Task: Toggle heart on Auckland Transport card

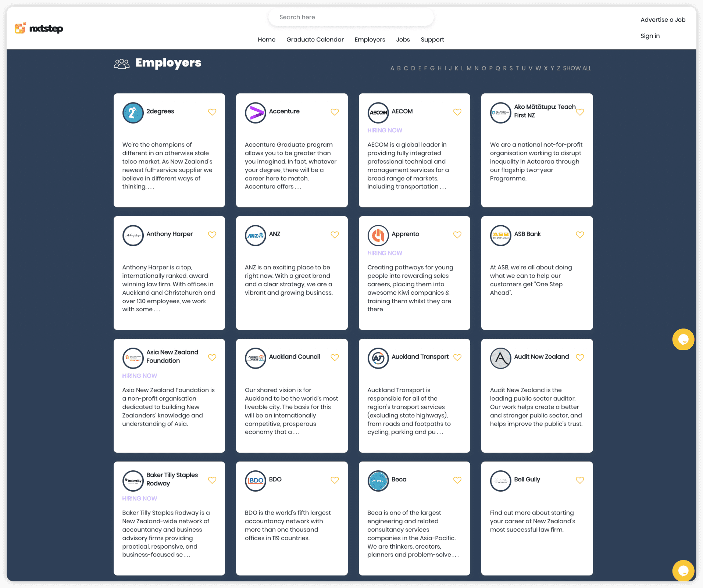Action: (x=457, y=358)
